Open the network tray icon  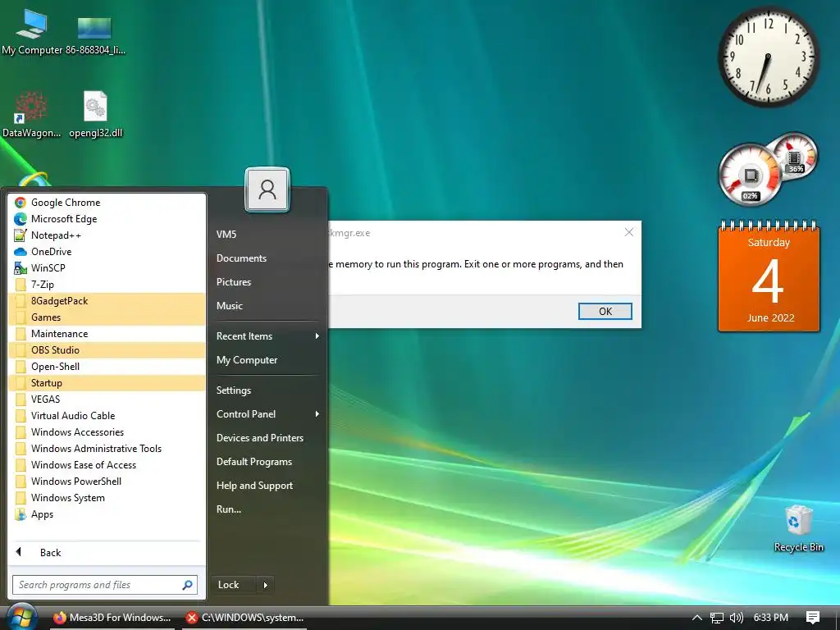717,618
